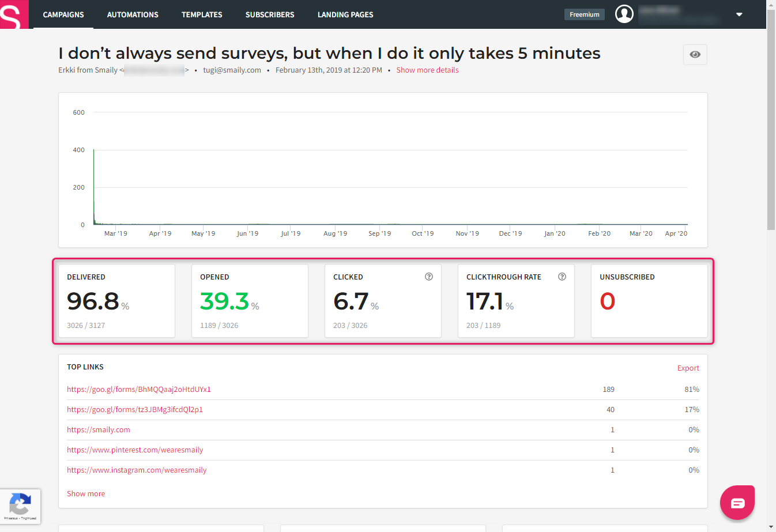Export the top links list
This screenshot has width=776, height=532.
tap(688, 368)
